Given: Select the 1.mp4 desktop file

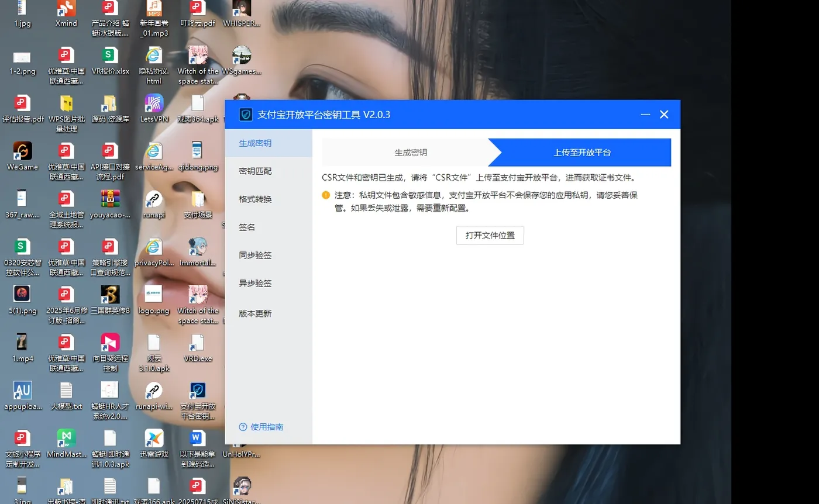Looking at the screenshot, I should 22,348.
